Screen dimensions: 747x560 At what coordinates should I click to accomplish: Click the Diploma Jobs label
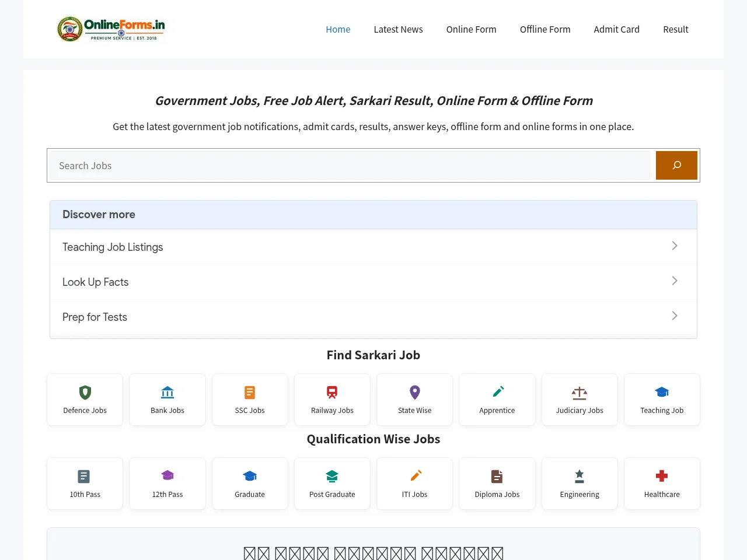(497, 495)
